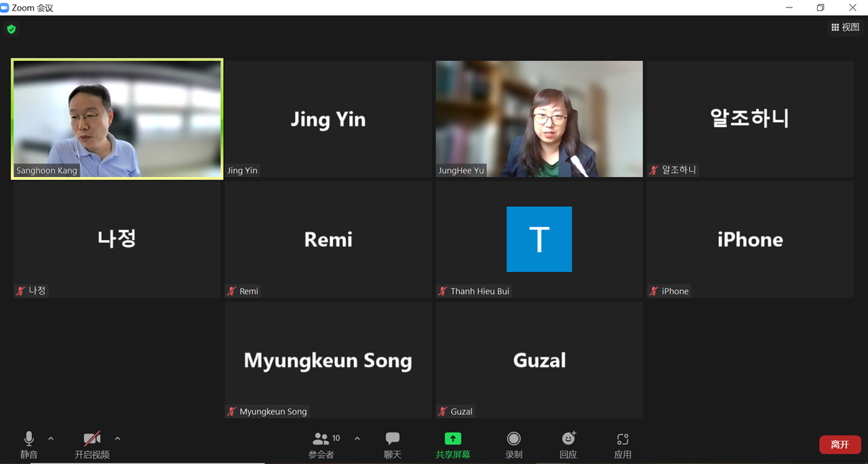Click Thanh Hieu Bui avatar tile
Screen dimensions: 868x464
pos(539,239)
